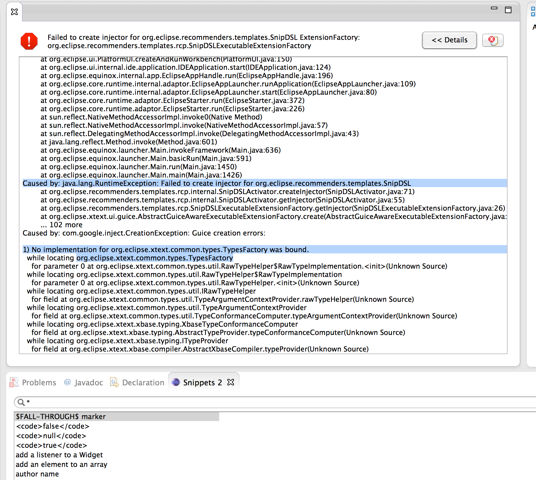The image size is (536, 480).
Task: Click the Javadoc tab icon
Action: [68, 382]
